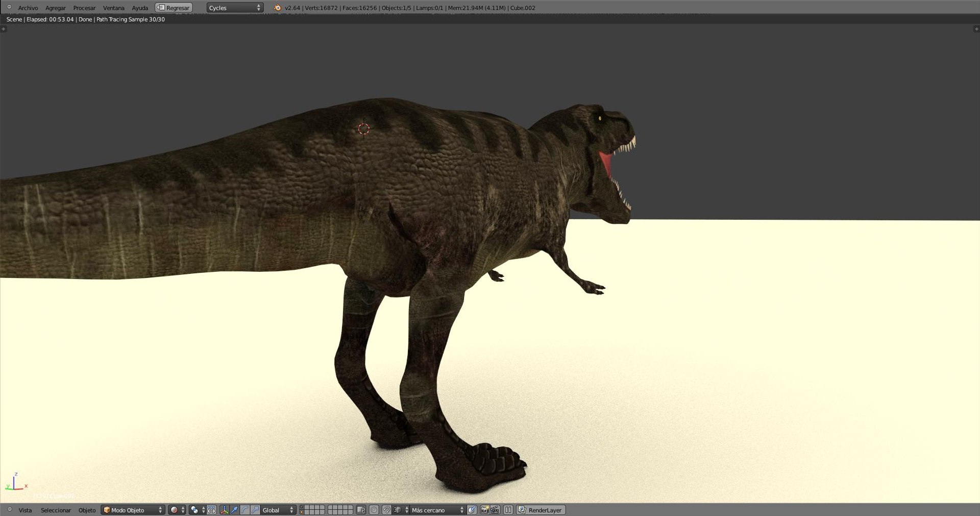Image resolution: width=980 pixels, height=516 pixels.
Task: Toggle proportional editing circle icon
Action: tap(374, 510)
